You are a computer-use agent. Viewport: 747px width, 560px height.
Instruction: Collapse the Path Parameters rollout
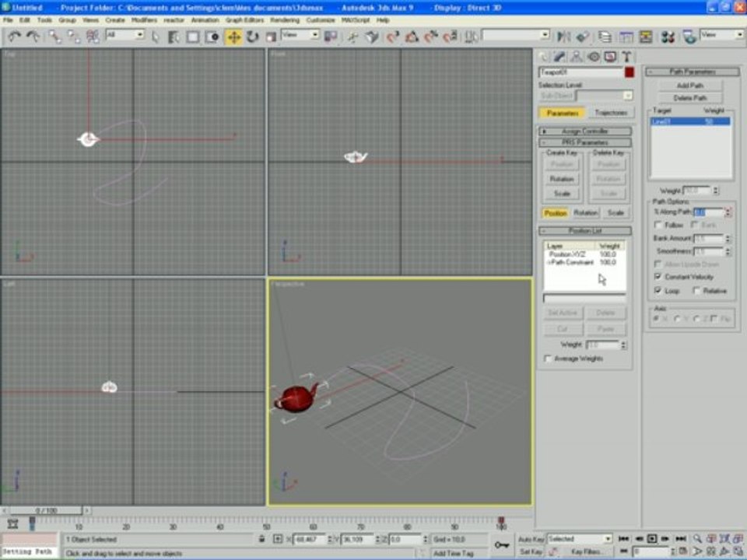693,72
